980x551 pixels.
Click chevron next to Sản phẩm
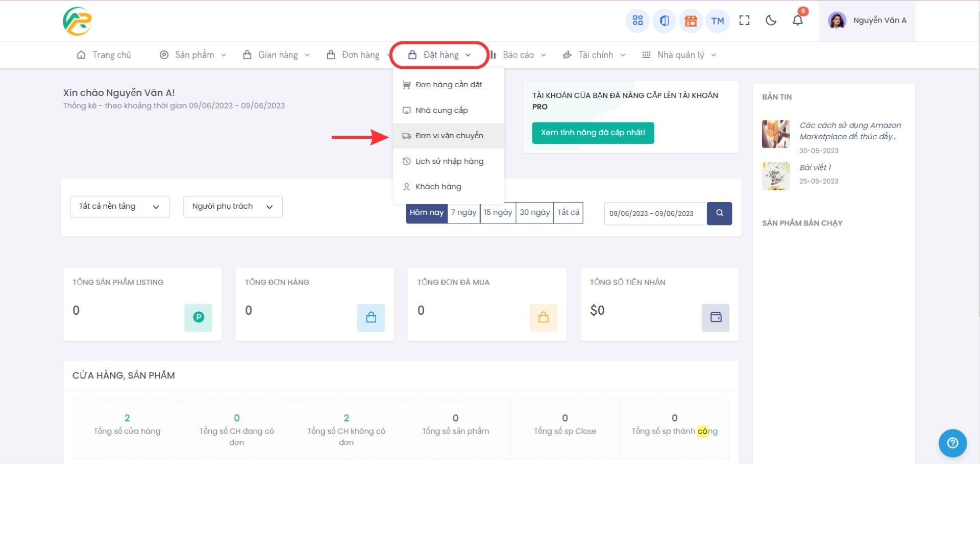click(x=224, y=55)
